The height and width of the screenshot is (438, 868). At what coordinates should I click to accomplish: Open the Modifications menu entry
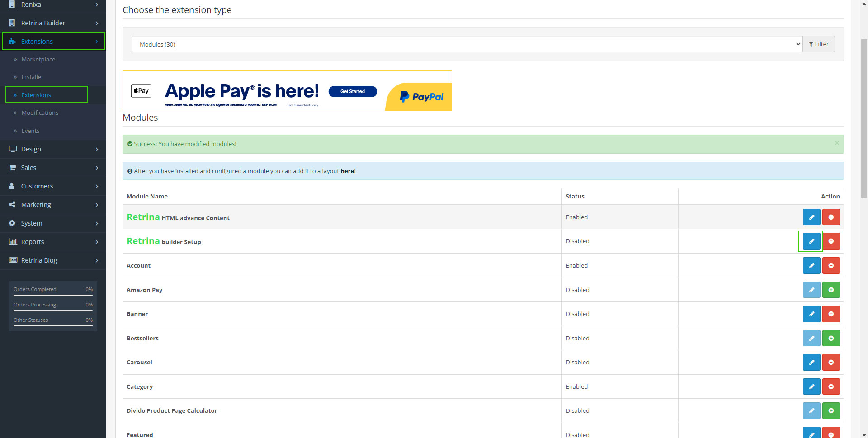click(40, 113)
